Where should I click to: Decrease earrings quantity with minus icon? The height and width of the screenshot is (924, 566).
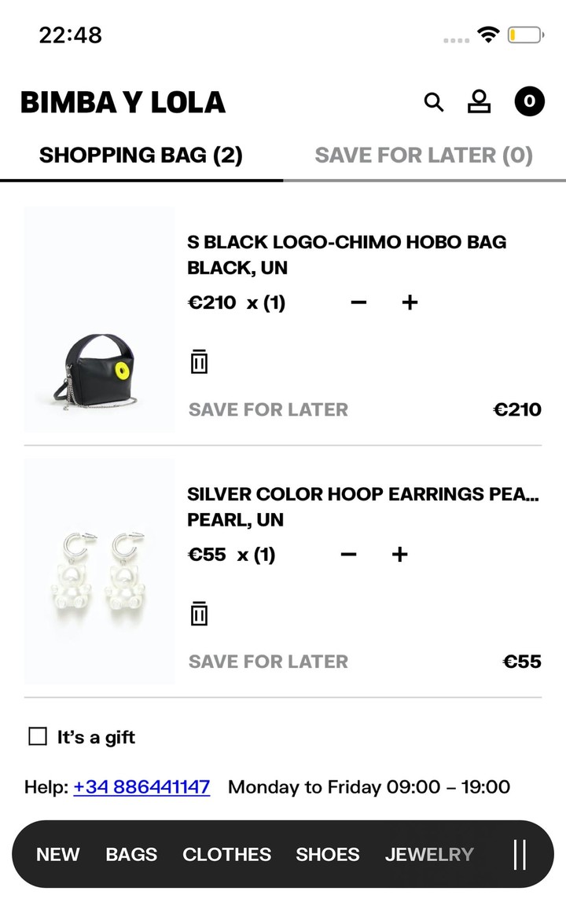348,554
